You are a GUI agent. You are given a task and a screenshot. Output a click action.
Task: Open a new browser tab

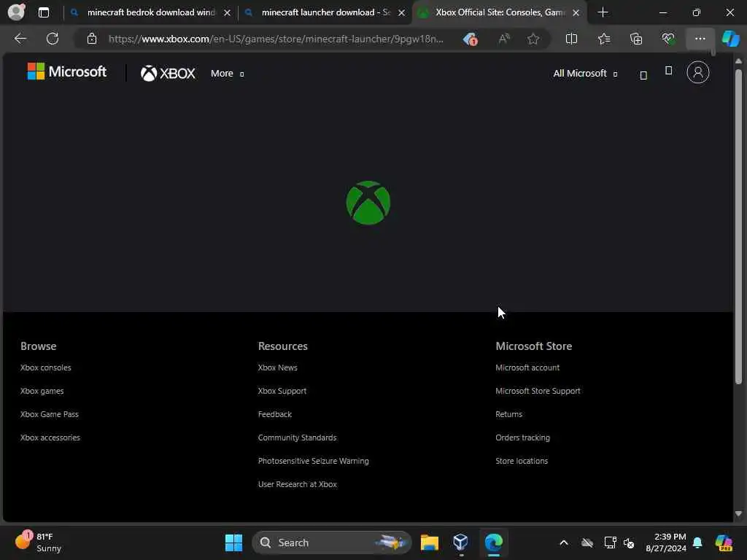(603, 12)
